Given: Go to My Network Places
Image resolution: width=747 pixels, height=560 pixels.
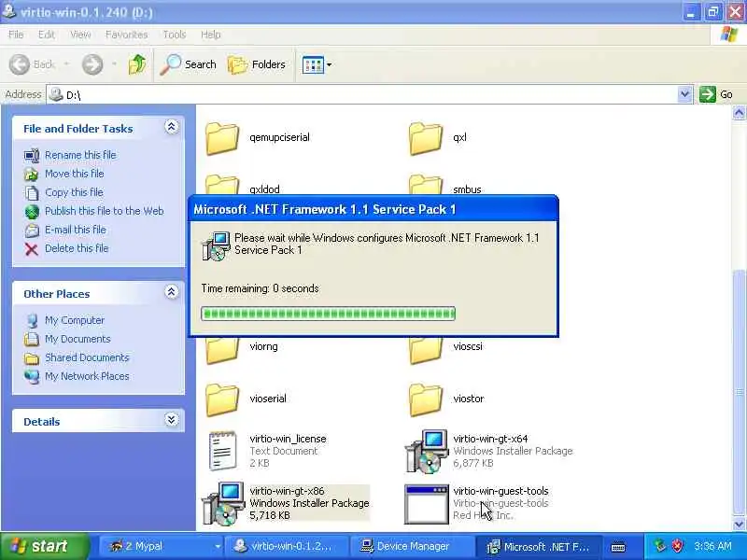Looking at the screenshot, I should coord(87,376).
